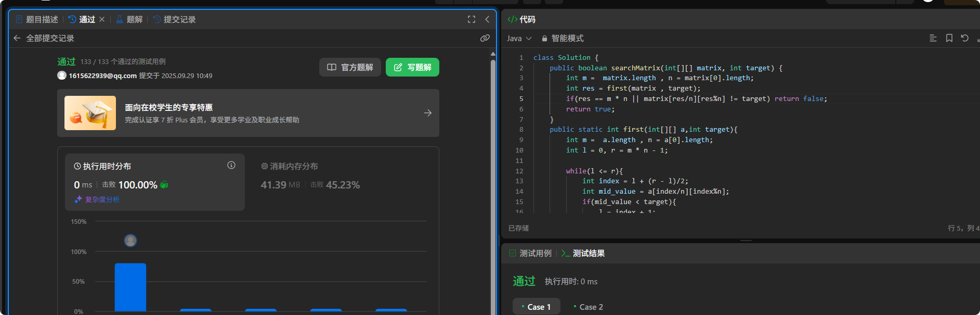Select the 消耗内存分布 card
Viewport: 980px width, 315px height.
tap(341, 182)
